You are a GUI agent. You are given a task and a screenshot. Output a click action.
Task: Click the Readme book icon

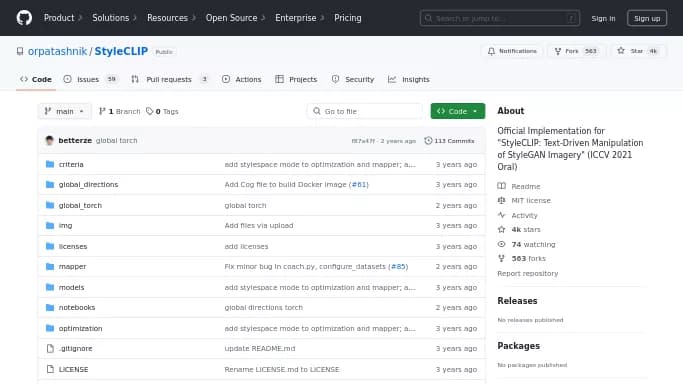coord(502,186)
